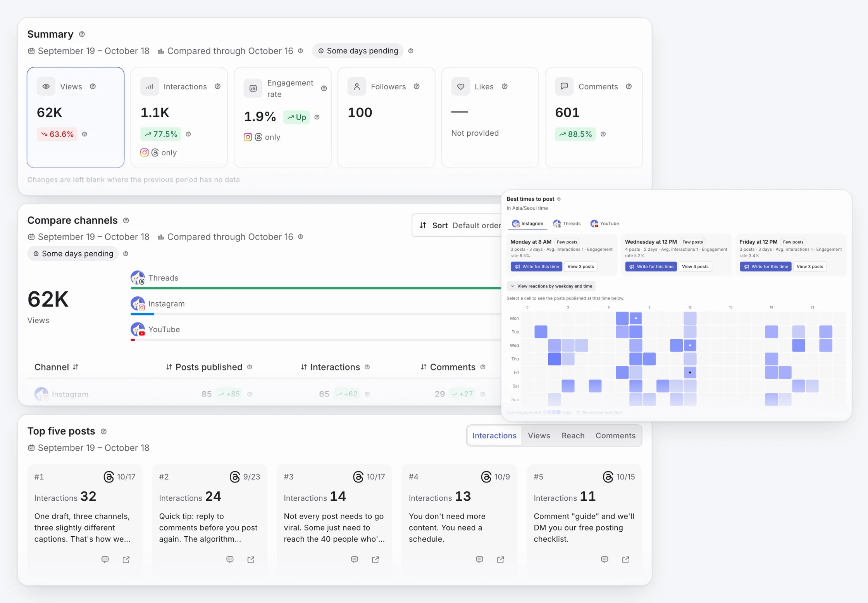This screenshot has height=603, width=868.
Task: Select the Comments summary card
Action: [594, 117]
